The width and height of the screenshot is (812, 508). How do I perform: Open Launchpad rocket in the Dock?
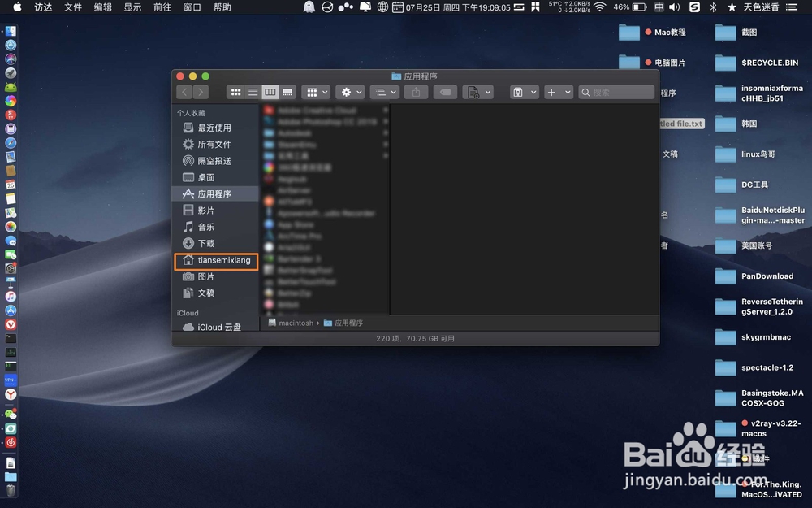pos(11,73)
